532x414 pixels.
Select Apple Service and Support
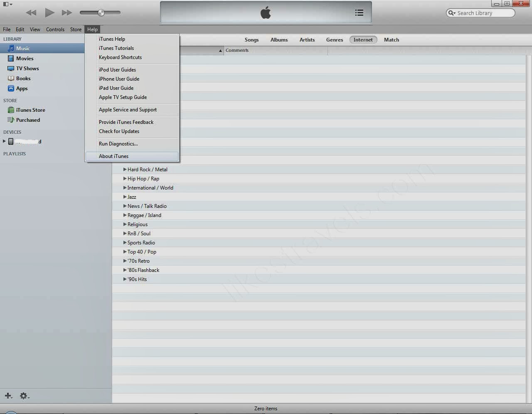point(132,109)
